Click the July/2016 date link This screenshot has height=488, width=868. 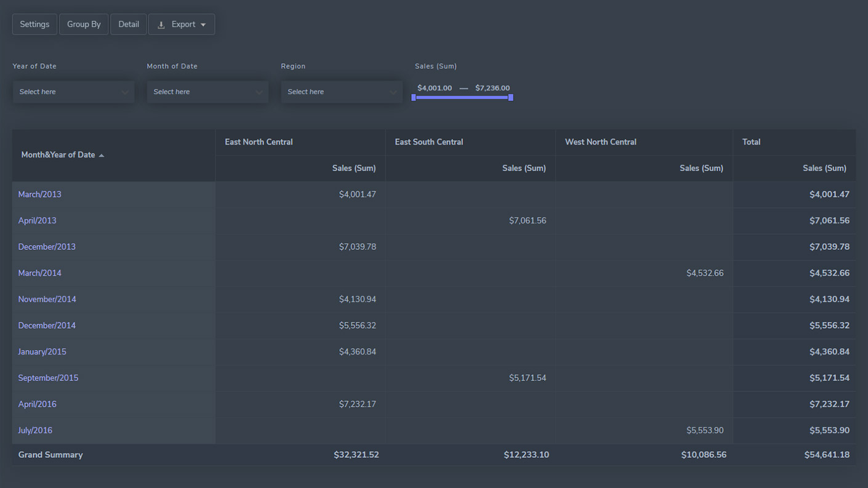(x=35, y=431)
